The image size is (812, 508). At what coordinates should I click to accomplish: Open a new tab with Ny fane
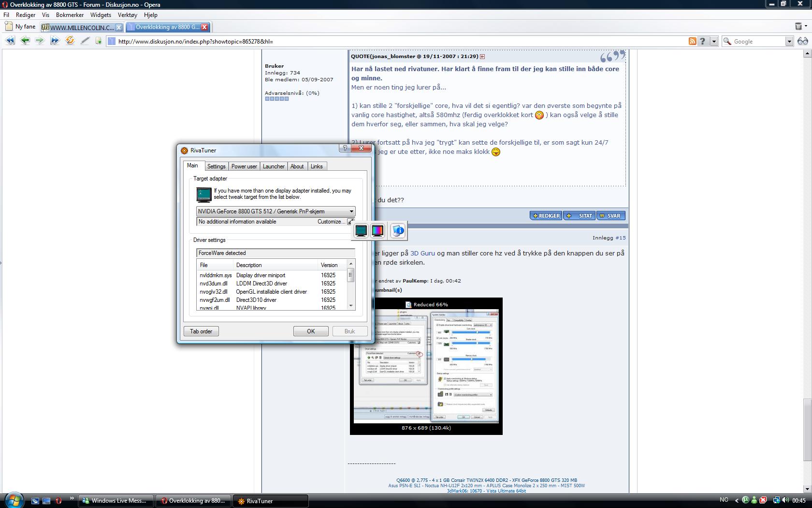pos(20,27)
